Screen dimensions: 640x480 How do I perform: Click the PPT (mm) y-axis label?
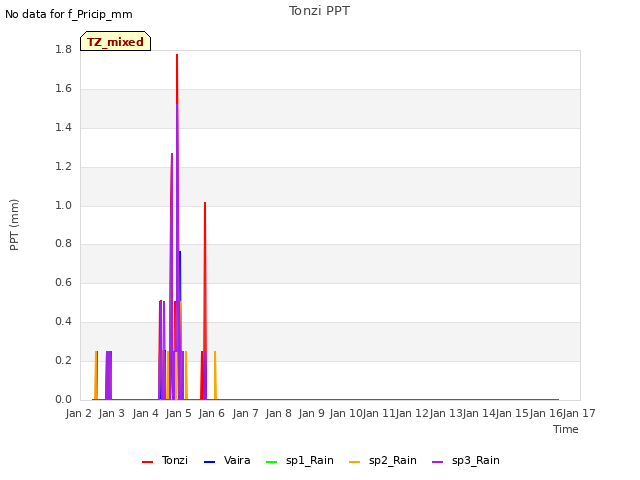(14, 225)
